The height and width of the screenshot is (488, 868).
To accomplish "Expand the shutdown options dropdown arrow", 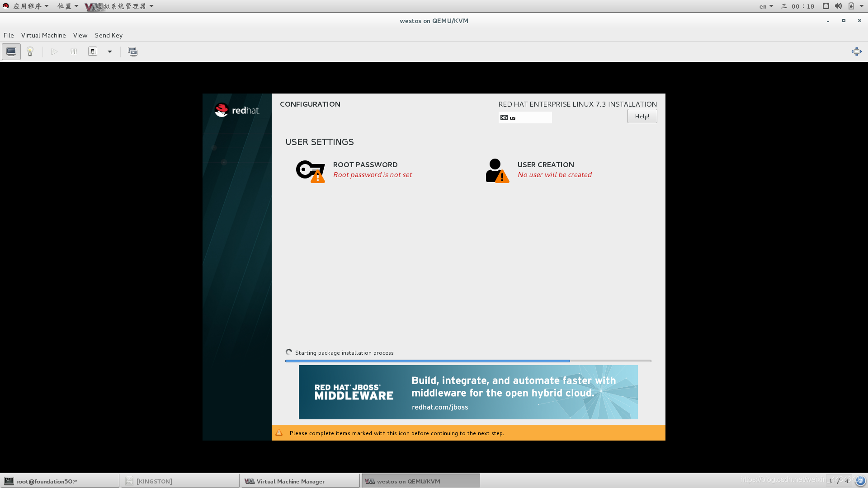I will [x=110, y=52].
